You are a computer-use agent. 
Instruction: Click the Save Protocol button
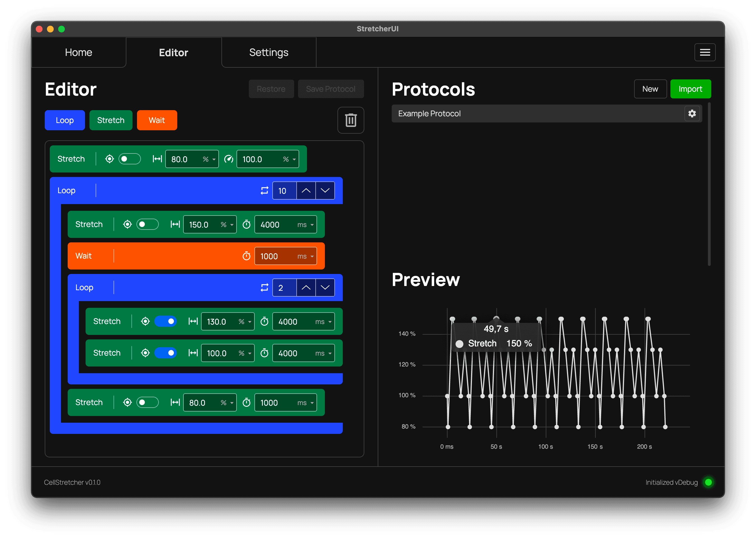(330, 89)
